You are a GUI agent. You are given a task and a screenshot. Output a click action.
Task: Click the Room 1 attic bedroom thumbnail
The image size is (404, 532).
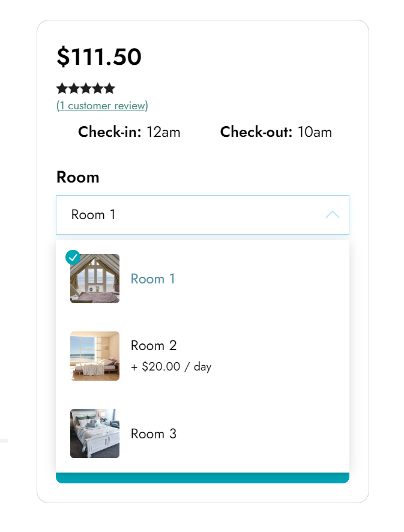click(x=95, y=279)
